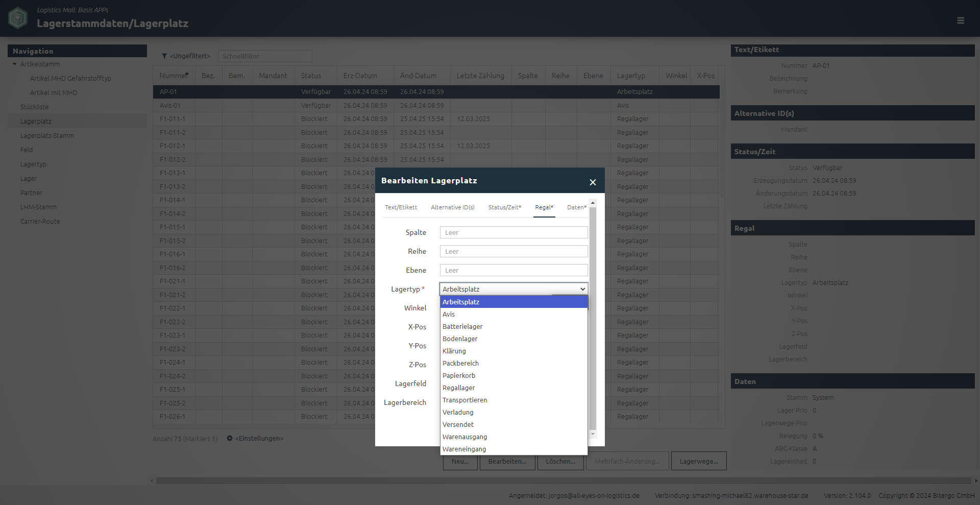Click the horizontal scrollbar below table
Viewport: 980px width, 505px height.
(563, 480)
